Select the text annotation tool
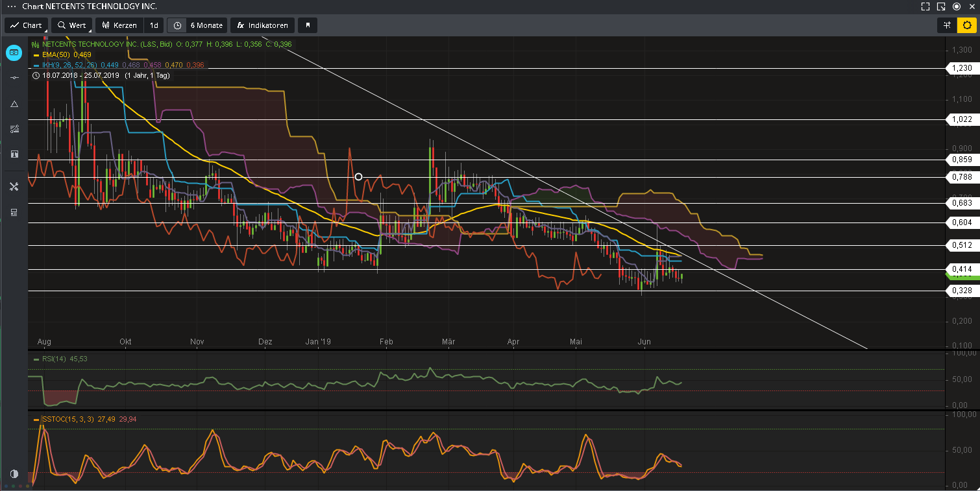The width and height of the screenshot is (980, 491). click(14, 154)
